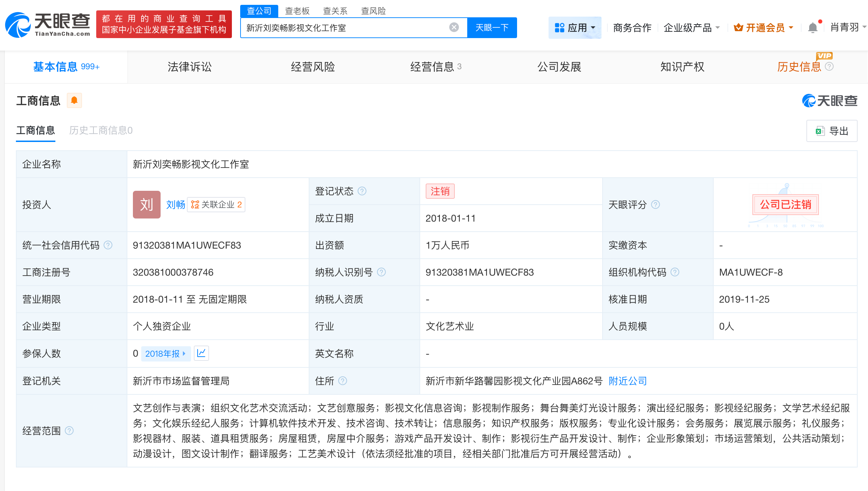Open the 法律诉讼 tab
Image resolution: width=868 pixels, height=491 pixels.
coord(189,67)
